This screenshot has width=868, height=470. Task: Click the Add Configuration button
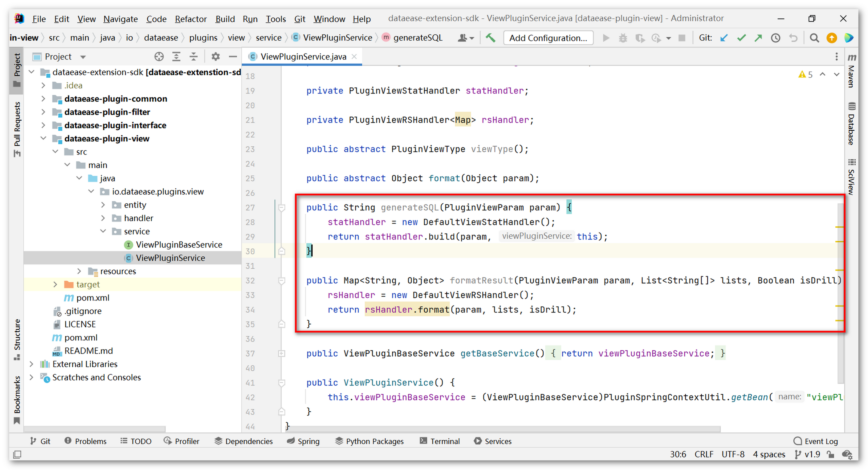548,38
